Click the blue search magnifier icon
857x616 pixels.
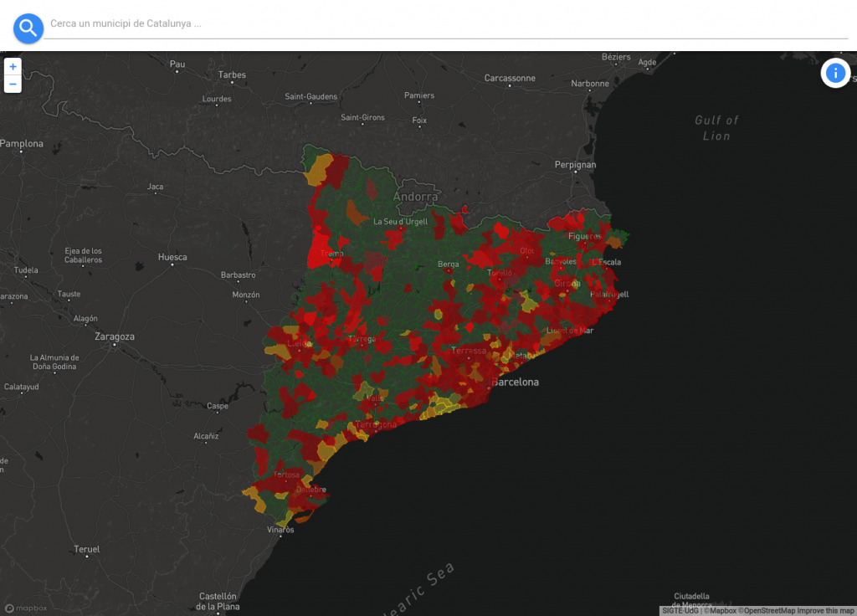click(x=28, y=28)
